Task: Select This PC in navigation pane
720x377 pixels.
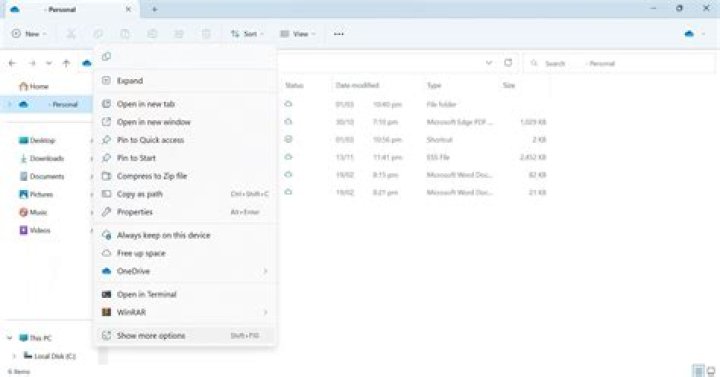Action: click(x=35, y=338)
